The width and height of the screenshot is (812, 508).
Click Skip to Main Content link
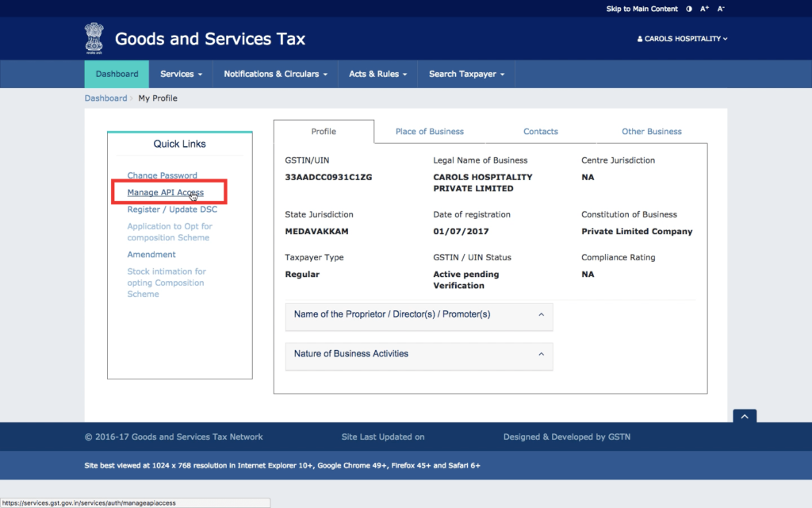pyautogui.click(x=642, y=9)
